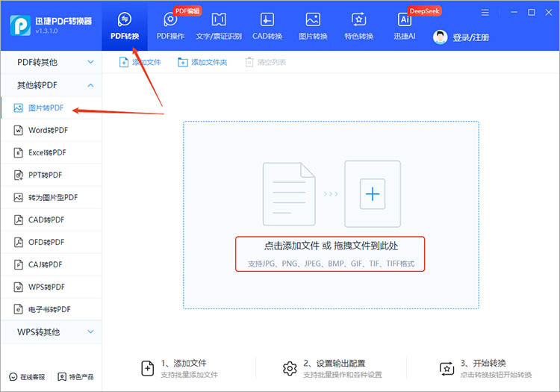Select Word转PDF option
The image size is (560, 392).
pos(51,131)
